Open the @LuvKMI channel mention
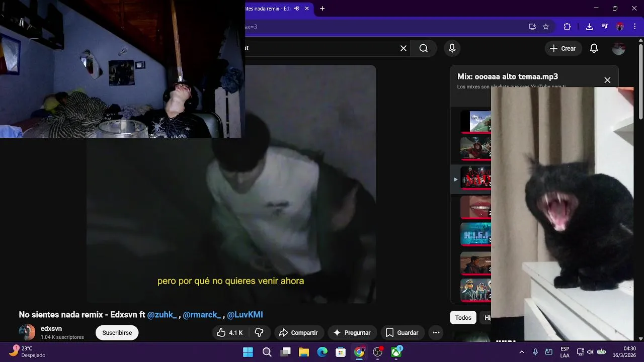This screenshot has width=644, height=362. tap(245, 315)
